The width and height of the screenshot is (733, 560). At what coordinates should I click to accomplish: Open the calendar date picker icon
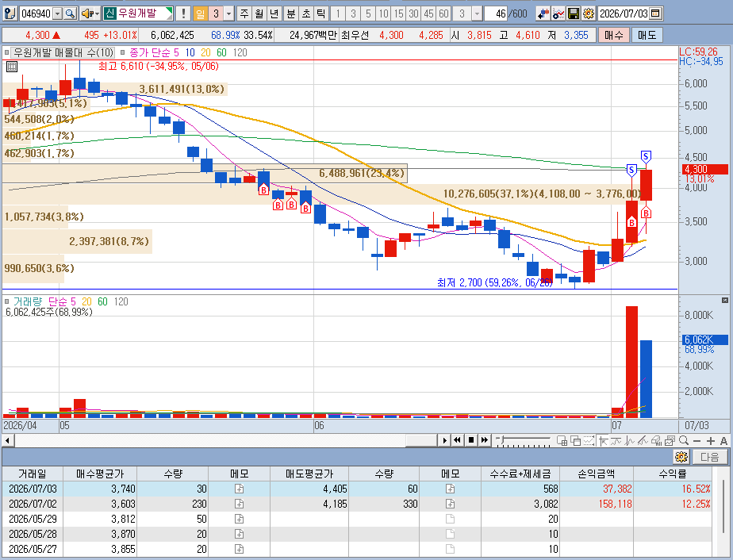point(655,13)
